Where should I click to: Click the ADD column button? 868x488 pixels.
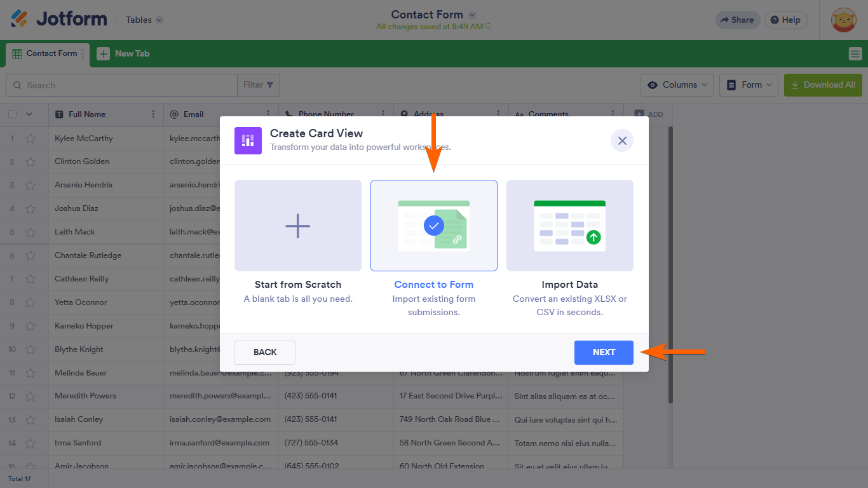[649, 114]
